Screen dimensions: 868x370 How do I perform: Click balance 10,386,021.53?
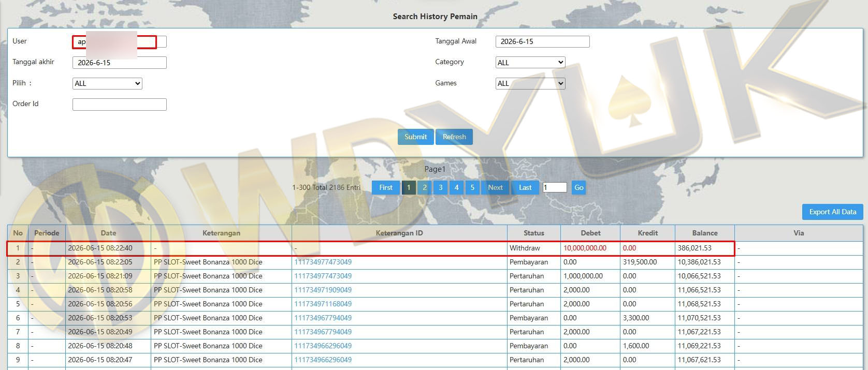coord(699,262)
